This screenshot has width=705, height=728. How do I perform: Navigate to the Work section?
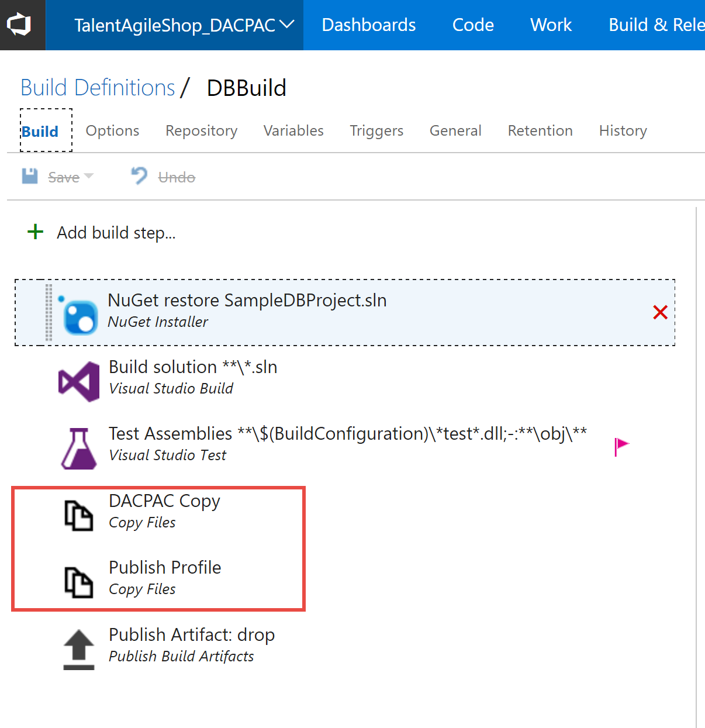click(x=550, y=25)
